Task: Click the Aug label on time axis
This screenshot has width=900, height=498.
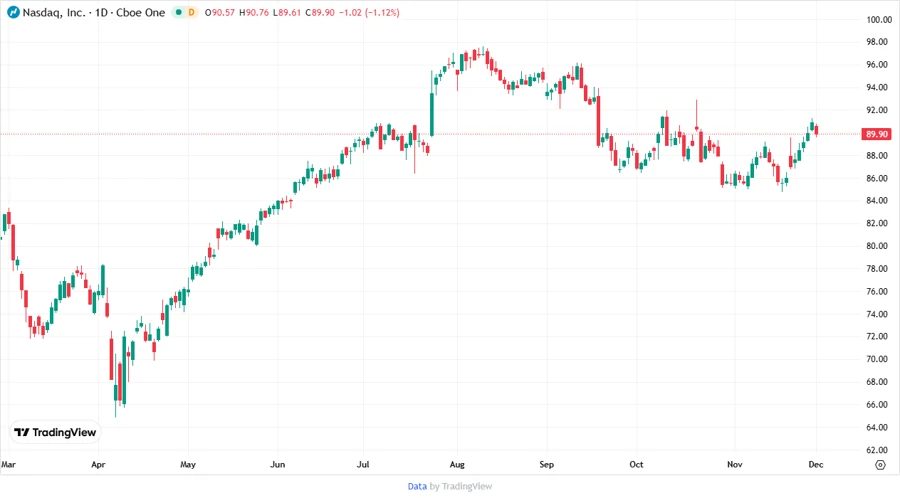Action: 457,464
